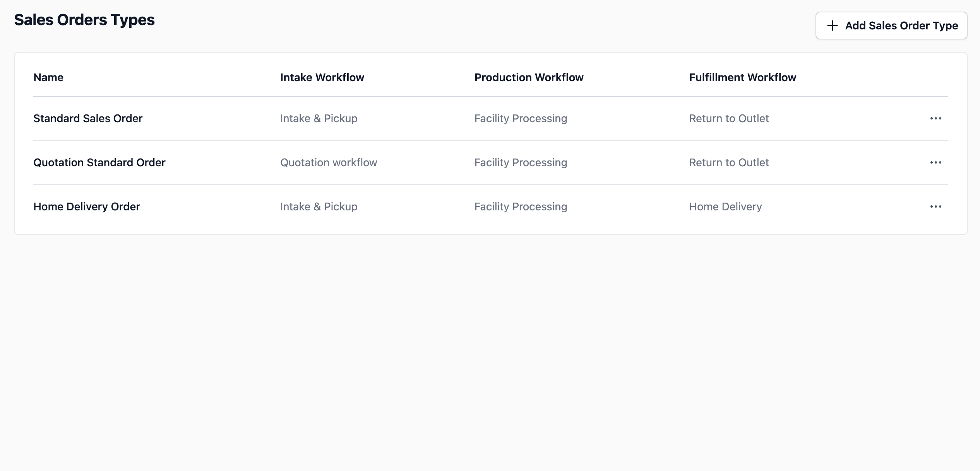Click Quotation workflow intake cell
The width and height of the screenshot is (980, 471).
tap(329, 162)
